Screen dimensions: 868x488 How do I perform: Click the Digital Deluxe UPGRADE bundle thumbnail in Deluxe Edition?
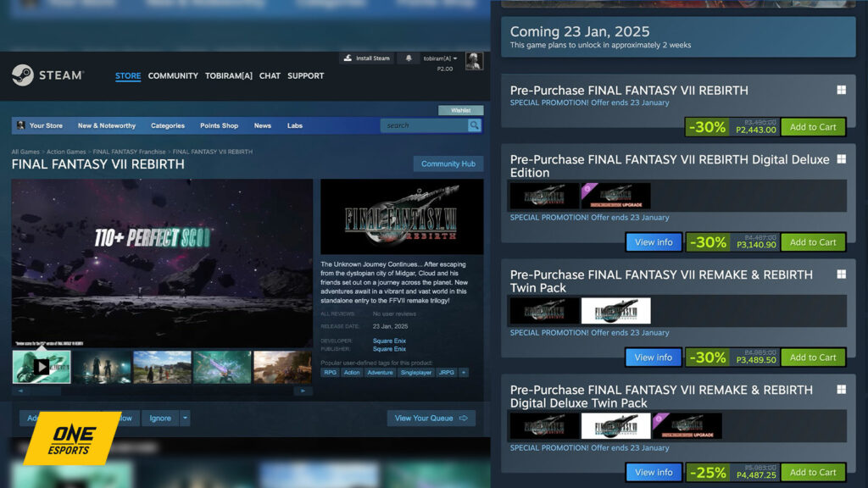615,196
